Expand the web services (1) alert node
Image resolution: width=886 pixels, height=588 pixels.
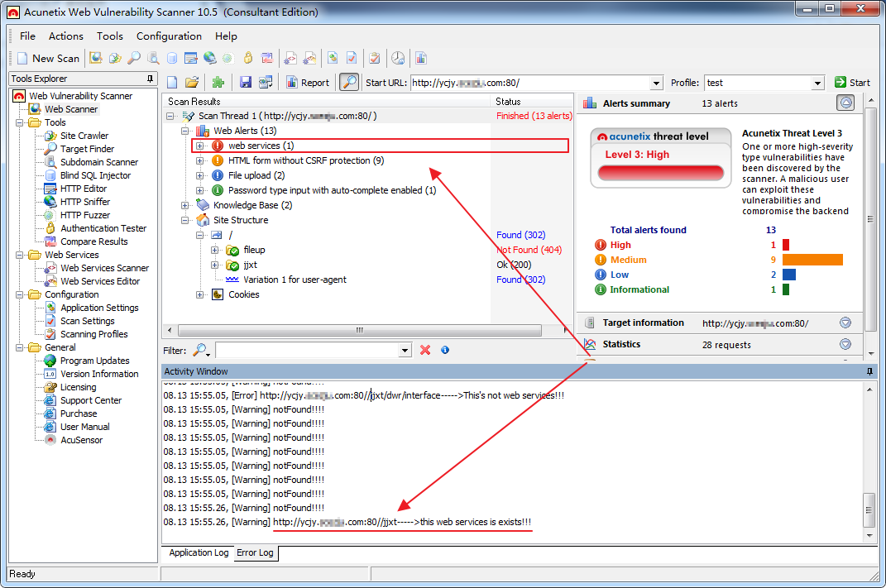199,146
